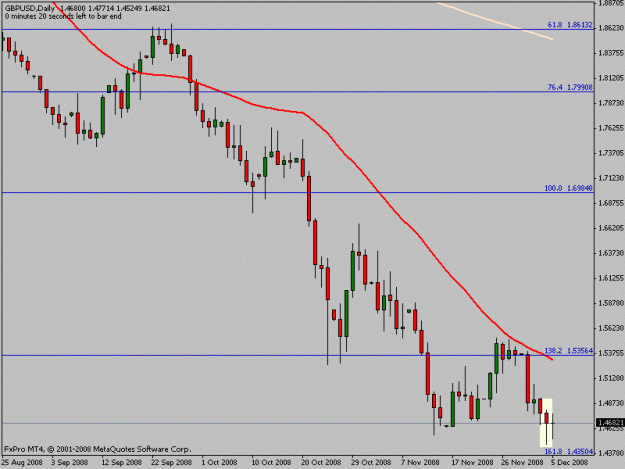Click the 1.61255 price scale value
The image size is (625, 469).
pos(611,278)
